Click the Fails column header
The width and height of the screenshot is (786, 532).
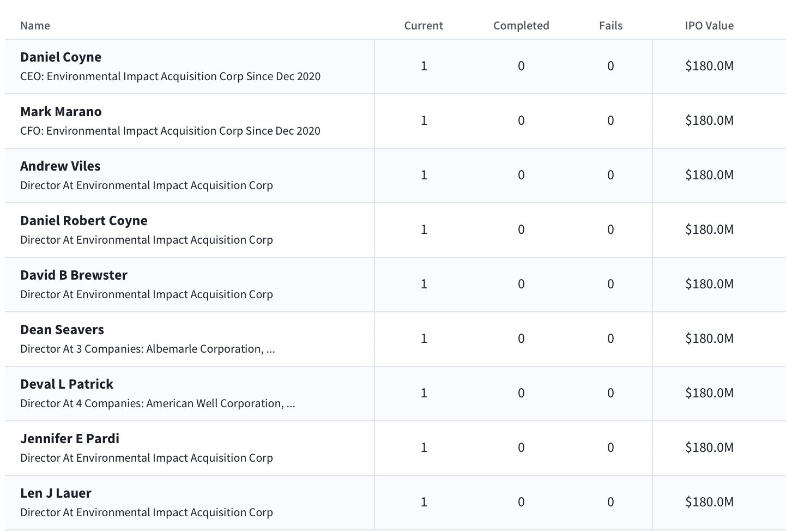tap(610, 26)
